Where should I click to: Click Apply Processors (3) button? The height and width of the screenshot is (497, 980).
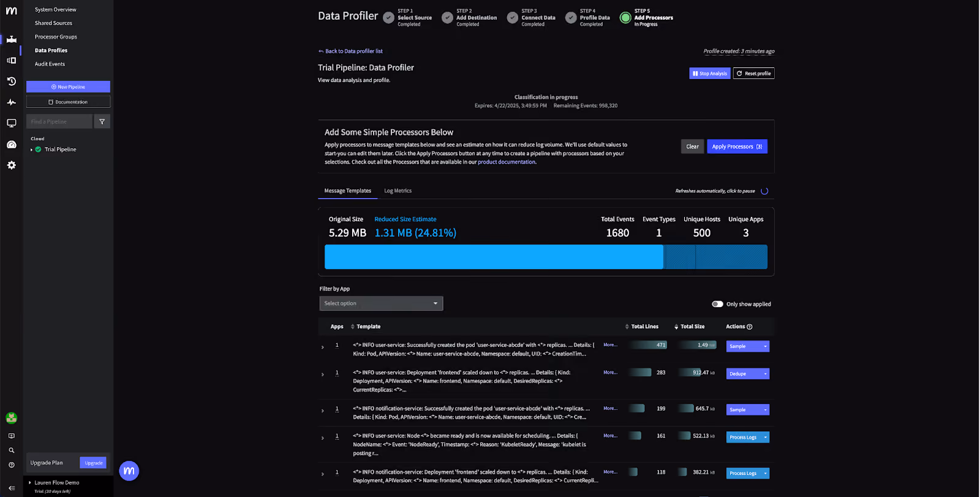(x=737, y=146)
